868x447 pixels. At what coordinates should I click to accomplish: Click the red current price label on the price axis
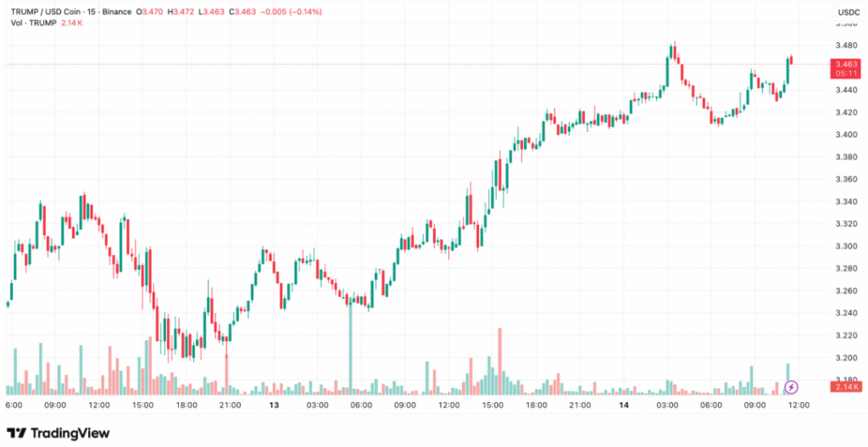coord(846,68)
